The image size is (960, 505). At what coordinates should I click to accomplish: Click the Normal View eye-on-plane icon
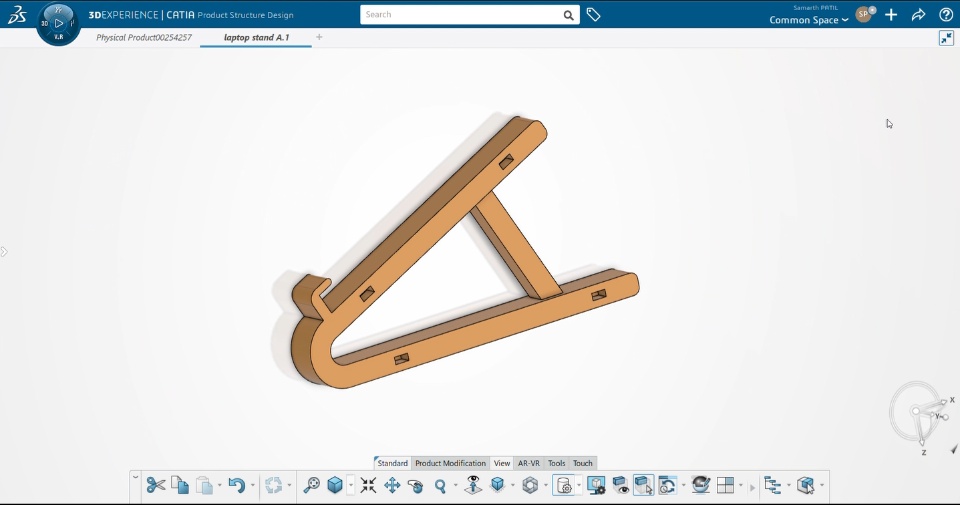pyautogui.click(x=473, y=485)
